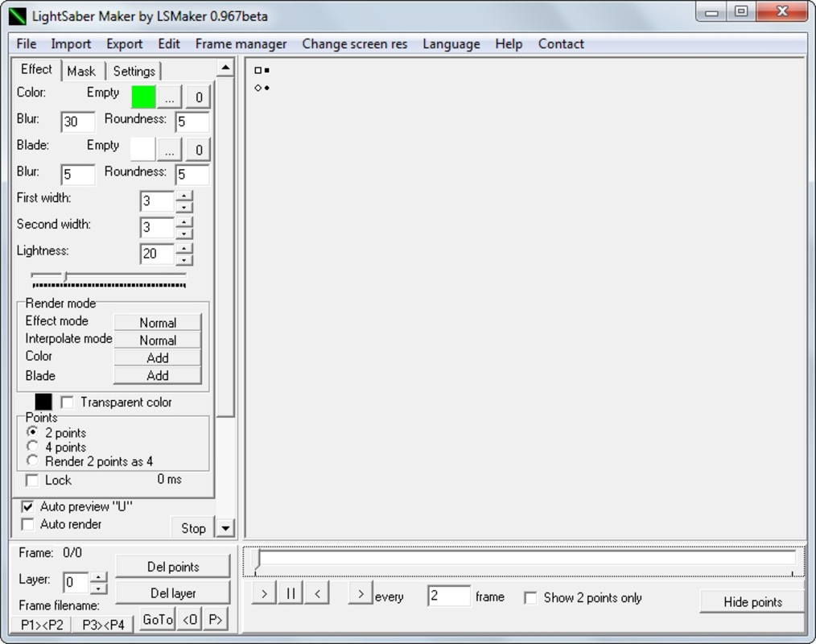Screen dimensions: 816x644
Task: Open Color picker with the '...' button
Action: pyautogui.click(x=170, y=97)
